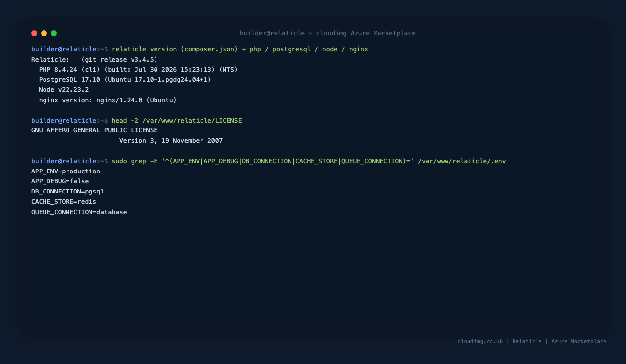Click the yellow minimize window dot
Screen dimensions: 626x364
tap(44, 33)
